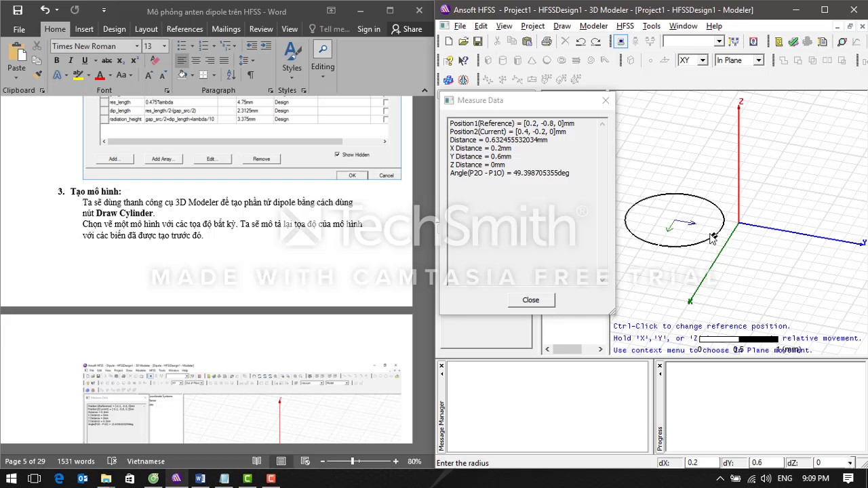Open Word Layout tab
Screen dimensions: 868x488
pyautogui.click(x=146, y=29)
